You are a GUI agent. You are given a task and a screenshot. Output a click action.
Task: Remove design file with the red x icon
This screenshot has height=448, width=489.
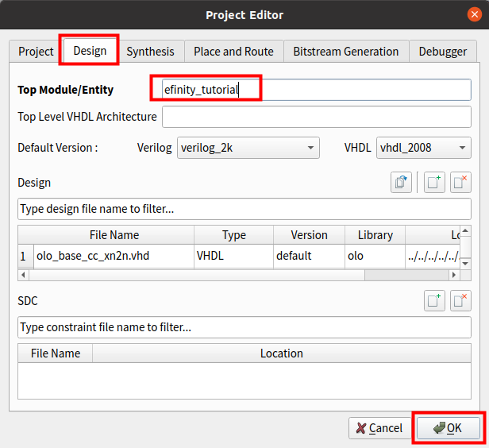[460, 183]
